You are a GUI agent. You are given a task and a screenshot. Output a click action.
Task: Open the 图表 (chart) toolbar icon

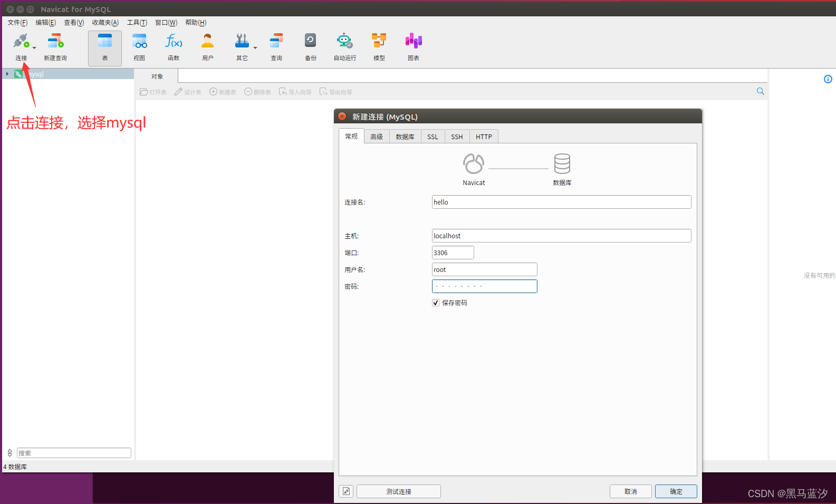click(x=414, y=41)
